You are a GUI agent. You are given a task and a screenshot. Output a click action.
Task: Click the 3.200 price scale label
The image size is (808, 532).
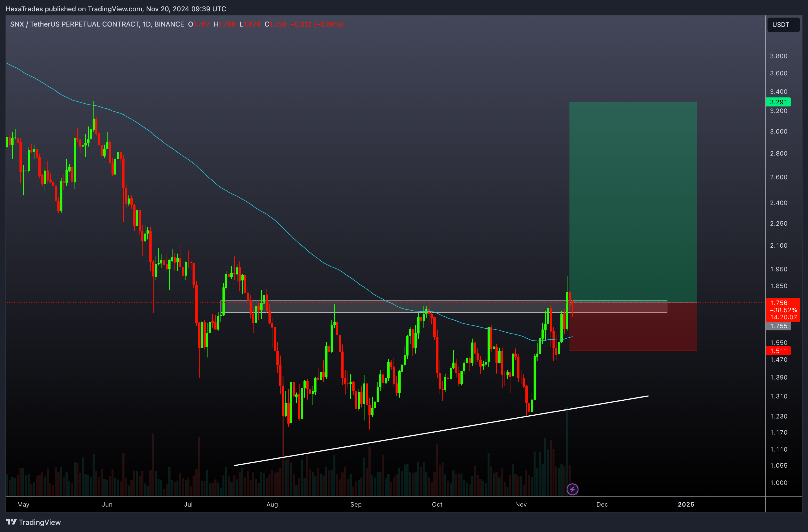coord(778,111)
